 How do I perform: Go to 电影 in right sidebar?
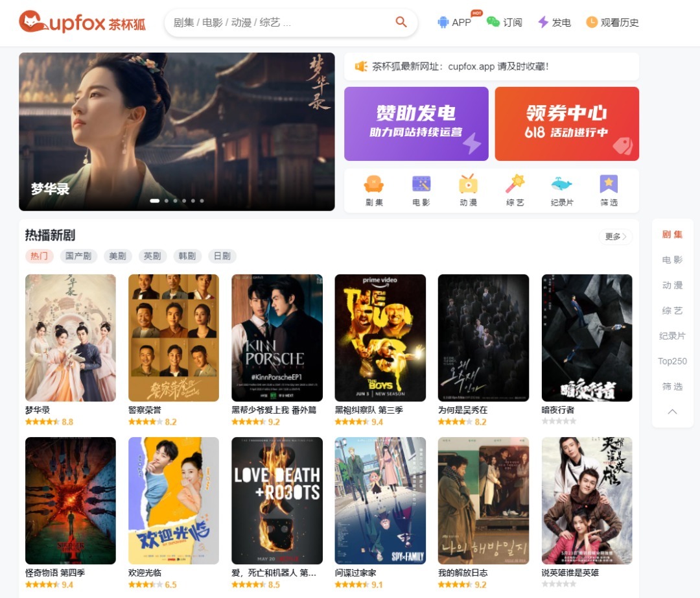672,260
